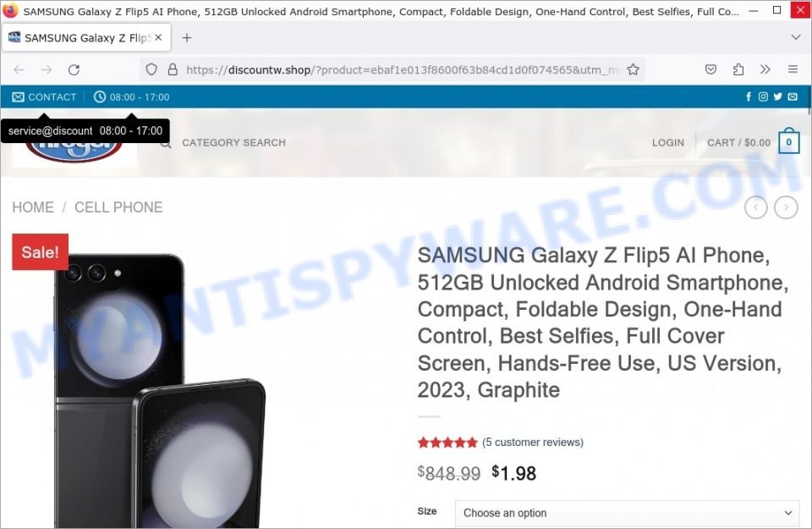Visit the store's Facebook icon

coord(749,96)
